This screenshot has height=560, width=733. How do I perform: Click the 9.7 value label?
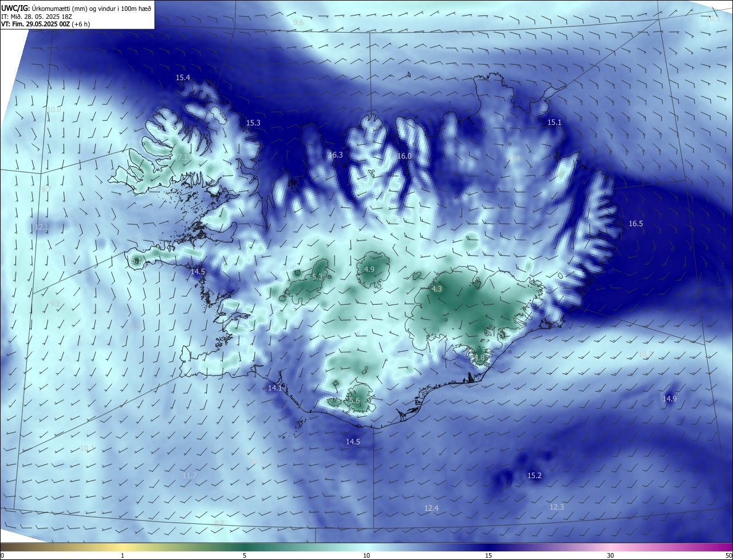click(46, 188)
